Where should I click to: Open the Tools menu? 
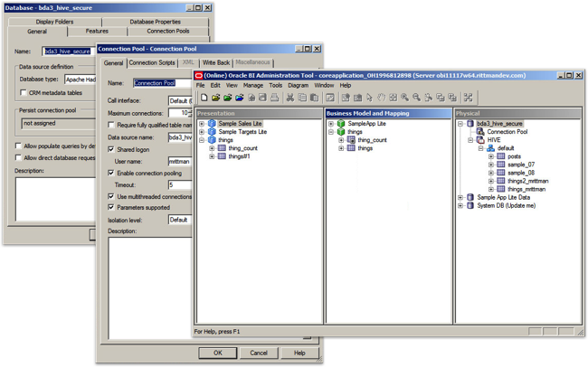(x=276, y=86)
